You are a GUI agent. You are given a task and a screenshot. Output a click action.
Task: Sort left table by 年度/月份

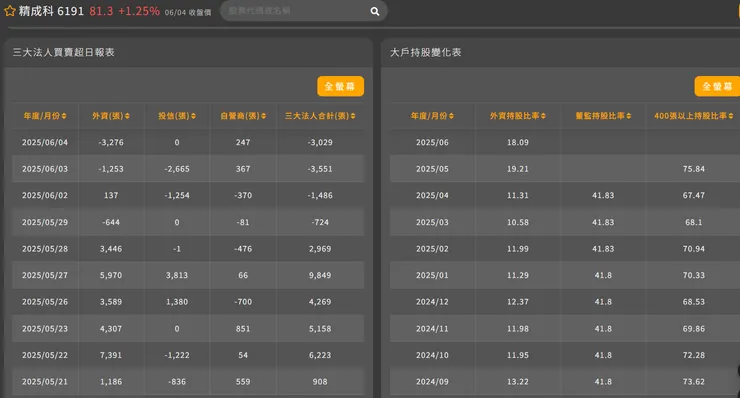point(45,116)
